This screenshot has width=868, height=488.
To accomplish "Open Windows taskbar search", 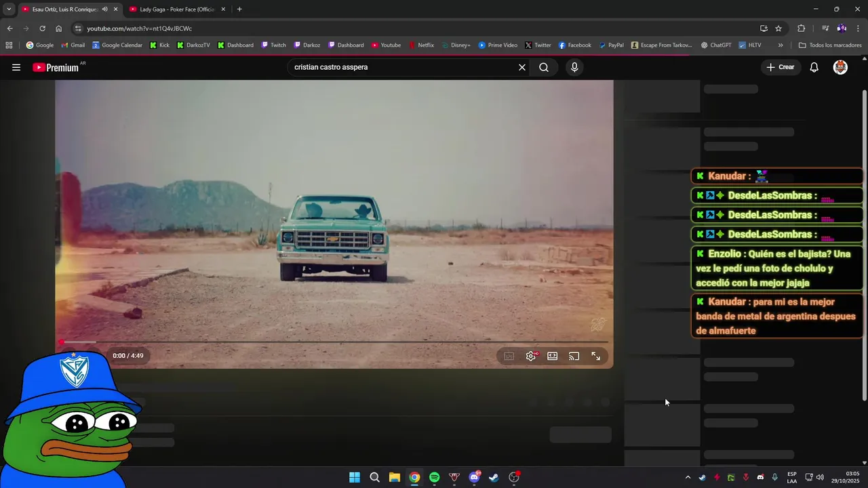I will (374, 477).
